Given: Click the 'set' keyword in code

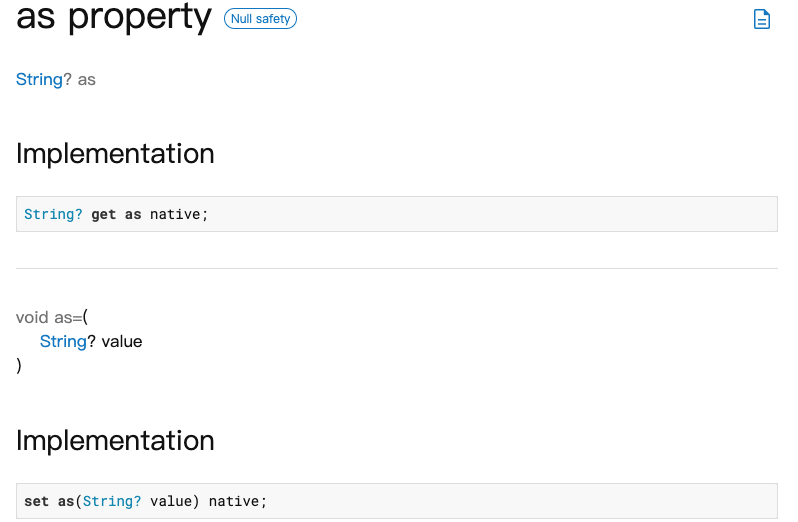Looking at the screenshot, I should pos(37,501).
